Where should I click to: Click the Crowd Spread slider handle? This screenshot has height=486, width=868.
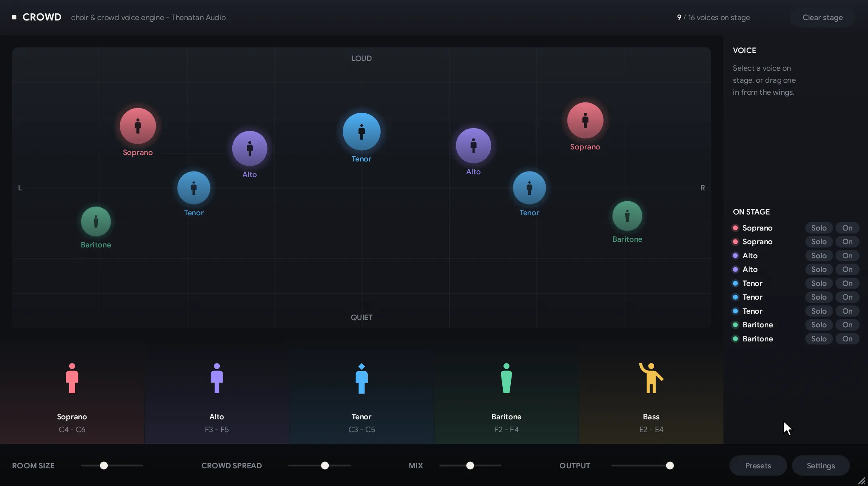point(325,466)
